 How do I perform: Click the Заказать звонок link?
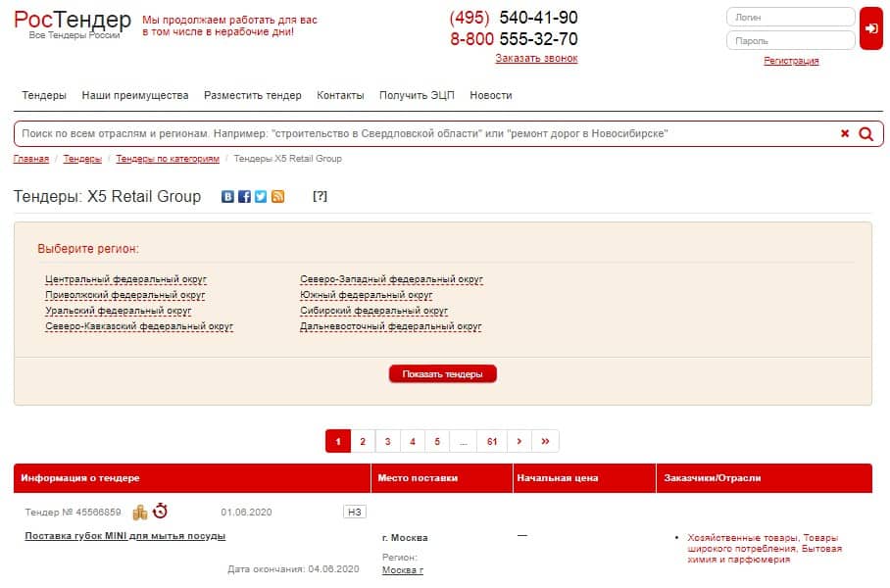pos(536,58)
